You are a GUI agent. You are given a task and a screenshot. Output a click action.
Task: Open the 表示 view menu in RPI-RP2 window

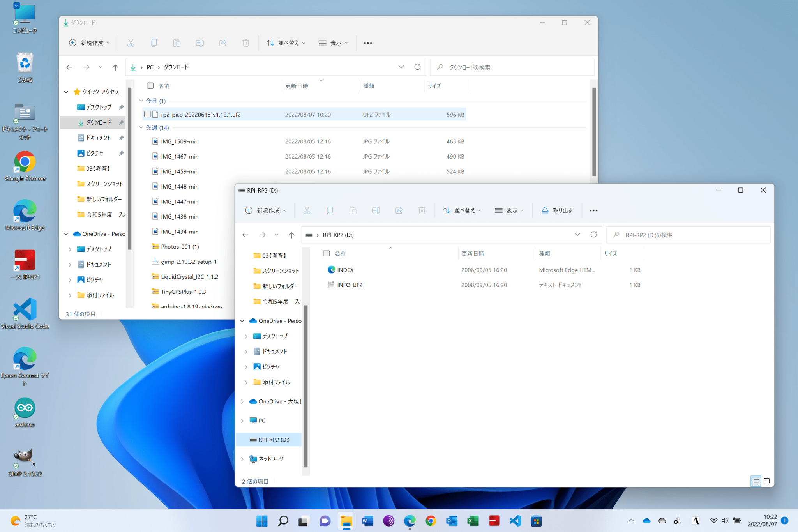pos(509,210)
